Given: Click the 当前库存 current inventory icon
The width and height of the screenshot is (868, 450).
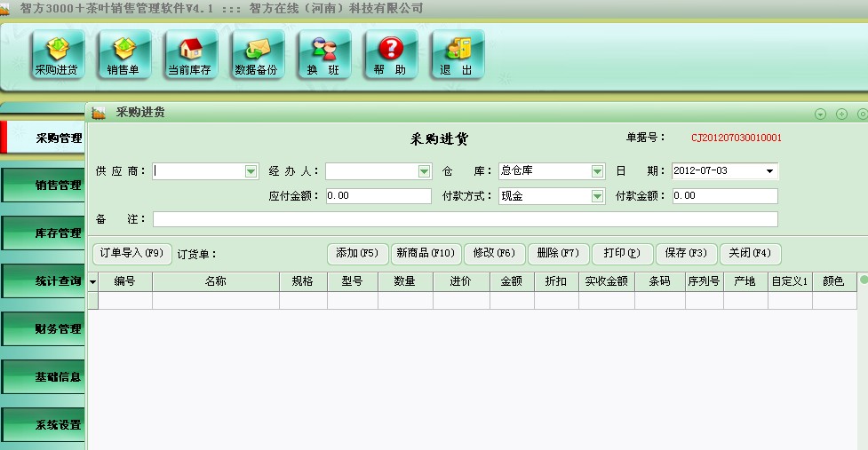Looking at the screenshot, I should tap(189, 54).
